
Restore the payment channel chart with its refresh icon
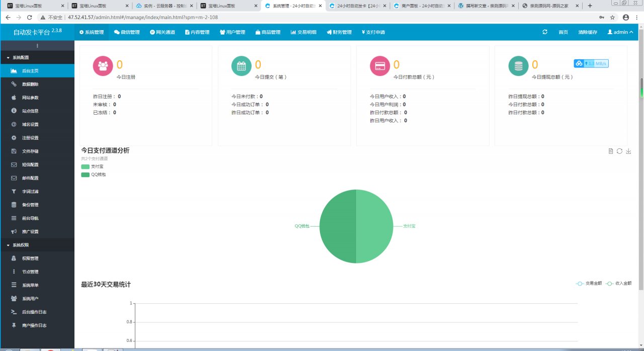[620, 151]
